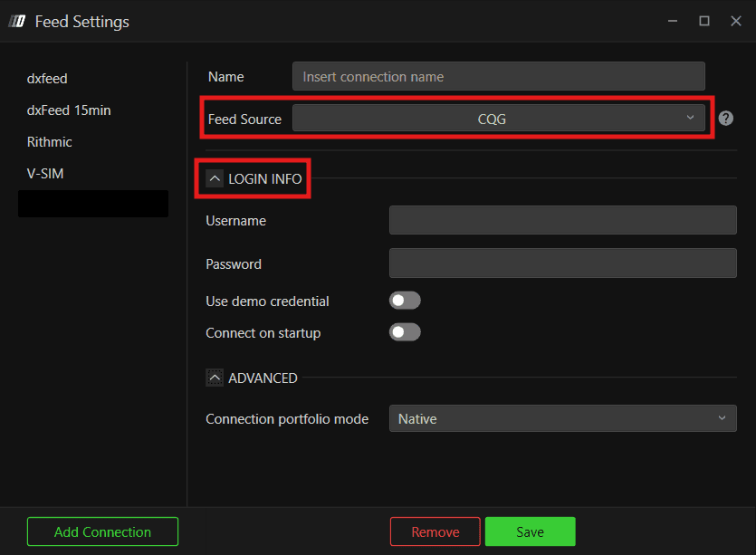Viewport: 756px width, 555px height.
Task: Maximize the Feed Settings window
Action: [704, 21]
